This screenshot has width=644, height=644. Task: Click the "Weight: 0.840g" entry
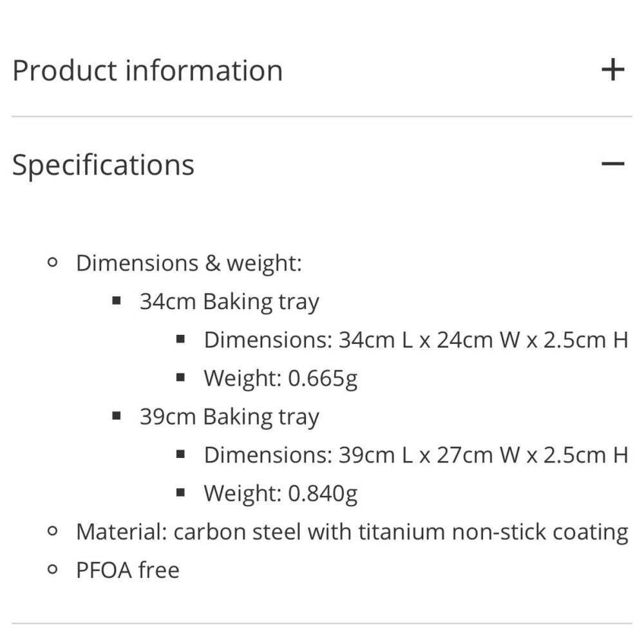280,493
